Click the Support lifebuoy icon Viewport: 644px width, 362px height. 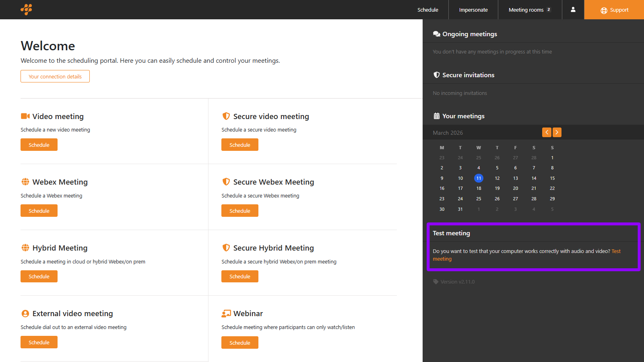pos(604,10)
